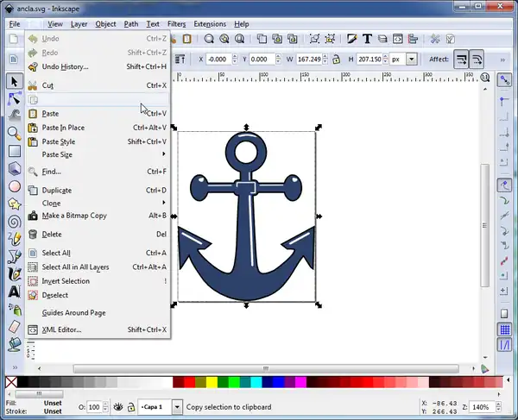This screenshot has height=420, width=518.
Task: Select the Circle/Ellipse tool
Action: (14, 185)
